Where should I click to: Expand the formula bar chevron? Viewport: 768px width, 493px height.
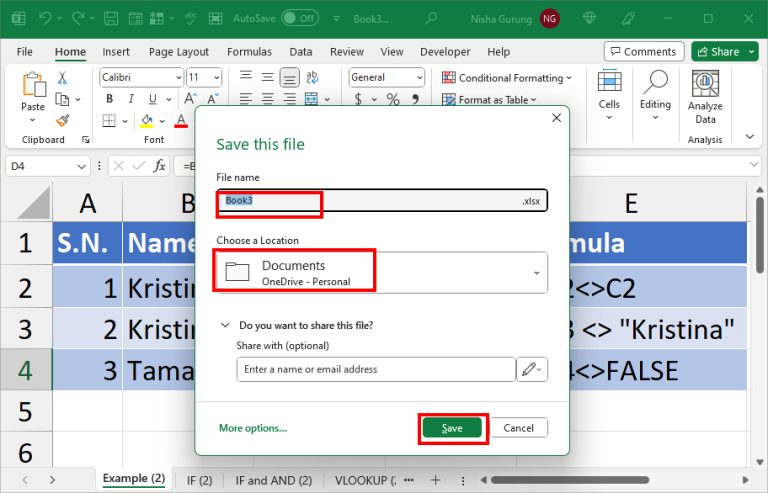[754, 165]
